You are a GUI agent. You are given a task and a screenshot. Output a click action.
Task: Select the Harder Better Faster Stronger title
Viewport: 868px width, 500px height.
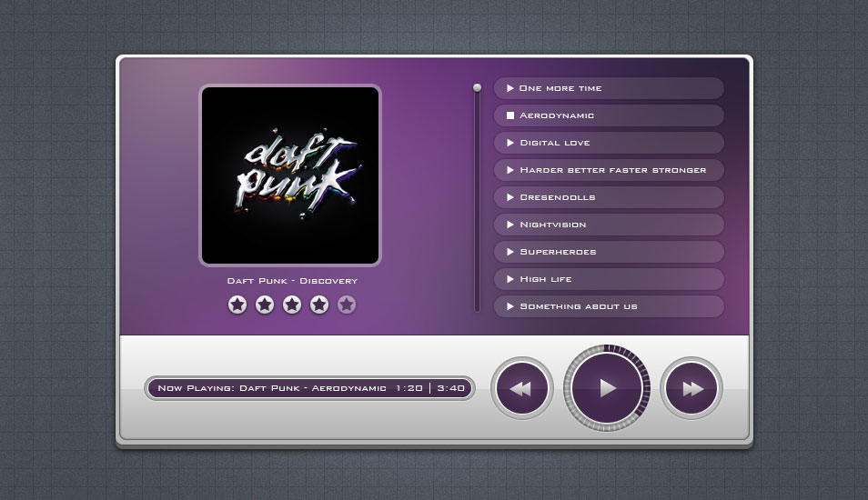[613, 170]
